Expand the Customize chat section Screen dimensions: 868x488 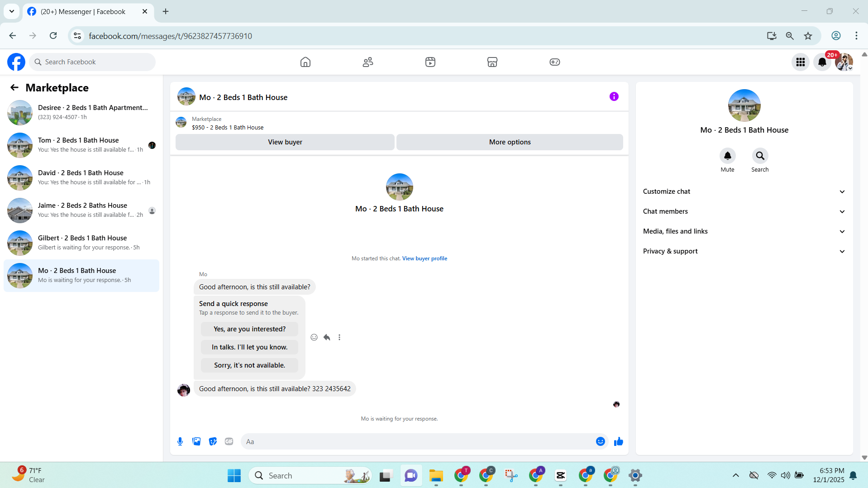[x=744, y=191]
